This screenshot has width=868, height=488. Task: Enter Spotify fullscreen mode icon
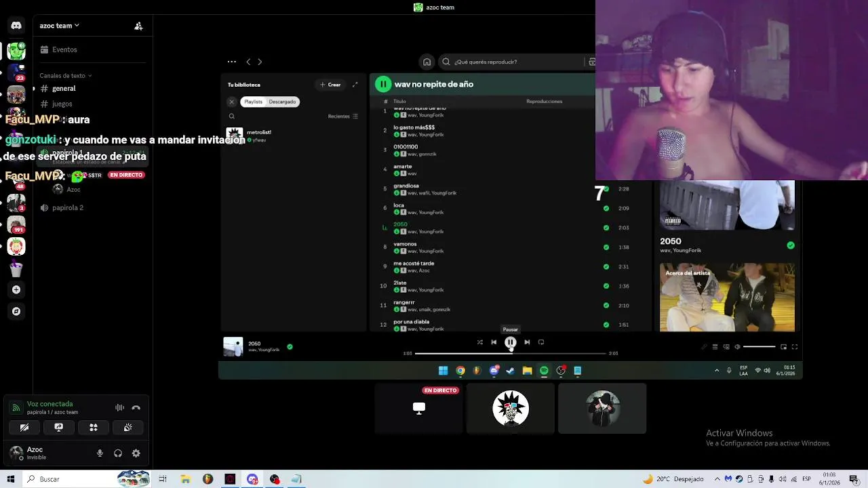(x=795, y=347)
